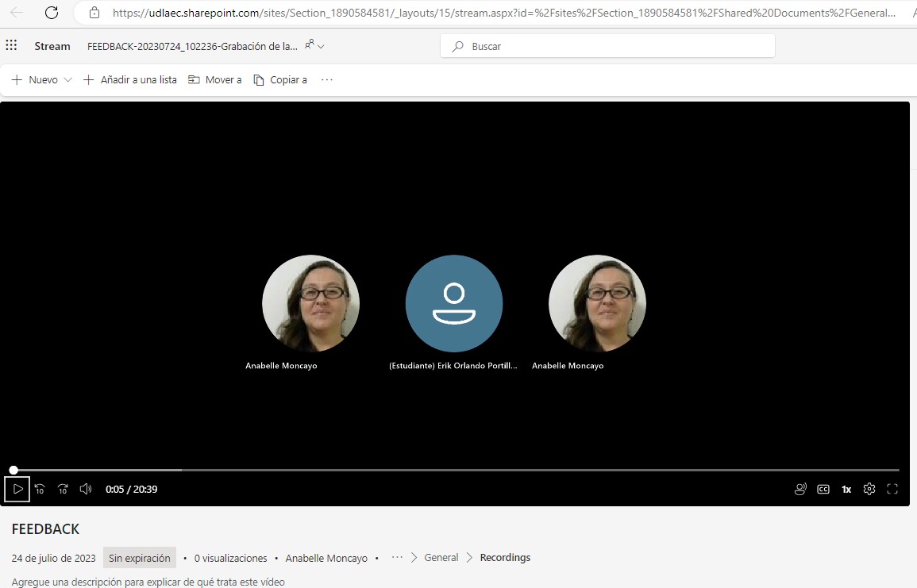The width and height of the screenshot is (917, 588).
Task: Click Añadir a una lista
Action: (130, 80)
